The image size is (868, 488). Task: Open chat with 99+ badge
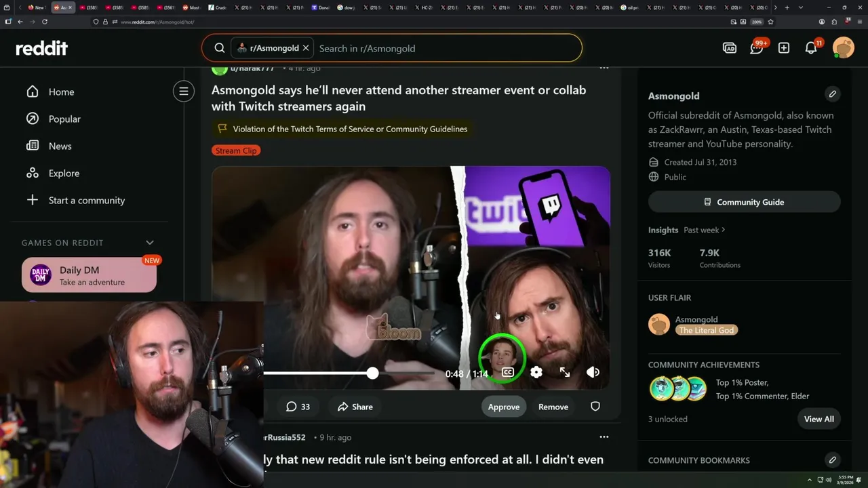point(757,48)
